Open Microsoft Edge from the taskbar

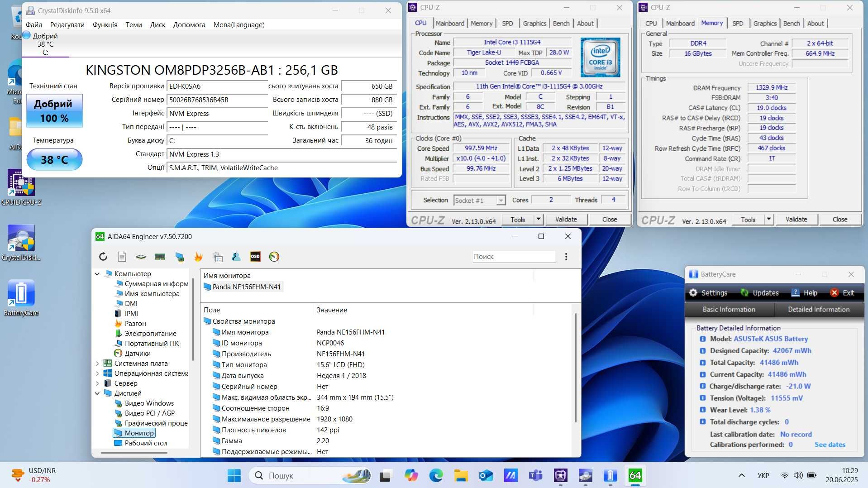pos(436,475)
